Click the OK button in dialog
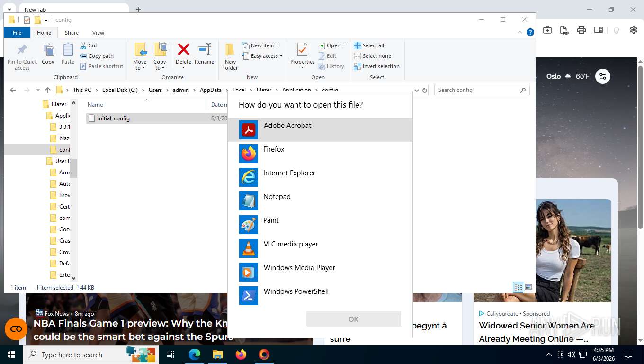This screenshot has height=364, width=644. pyautogui.click(x=354, y=319)
